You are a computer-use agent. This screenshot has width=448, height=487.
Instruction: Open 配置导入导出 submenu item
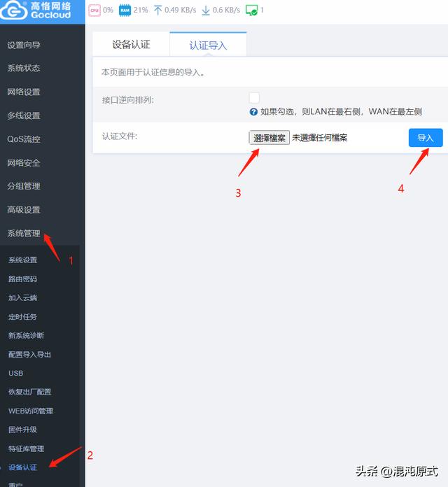click(x=29, y=354)
